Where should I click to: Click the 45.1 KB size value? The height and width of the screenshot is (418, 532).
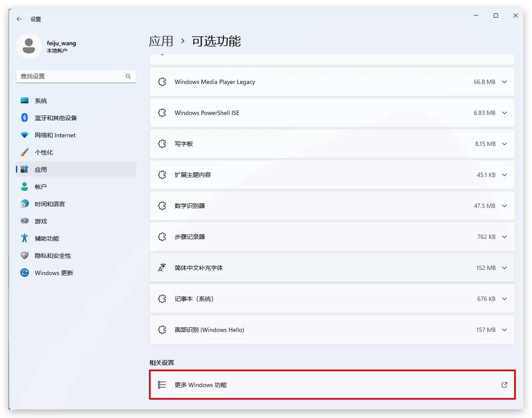pos(486,175)
